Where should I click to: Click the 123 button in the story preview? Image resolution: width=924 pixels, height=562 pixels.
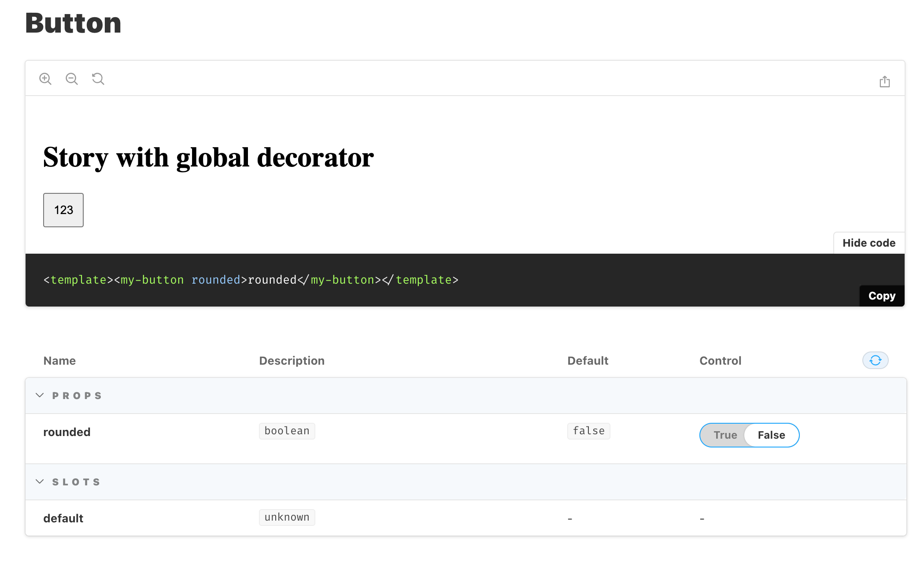click(63, 210)
